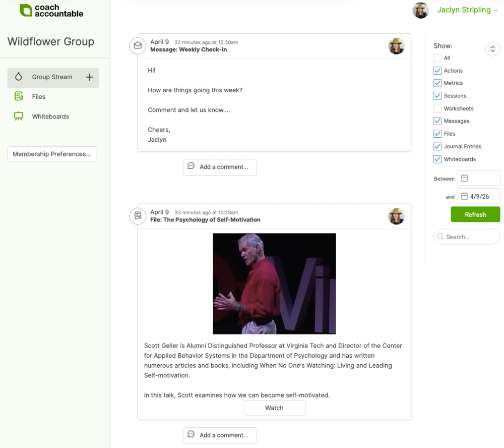The height and width of the screenshot is (448, 504).
Task: Click the Scott Geller video thumbnail
Action: (x=274, y=284)
